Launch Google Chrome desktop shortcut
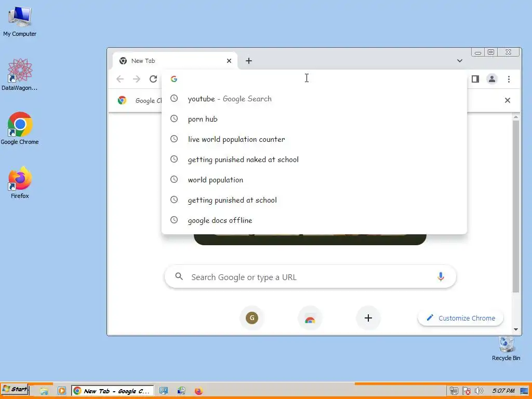The image size is (532, 399). (x=20, y=128)
